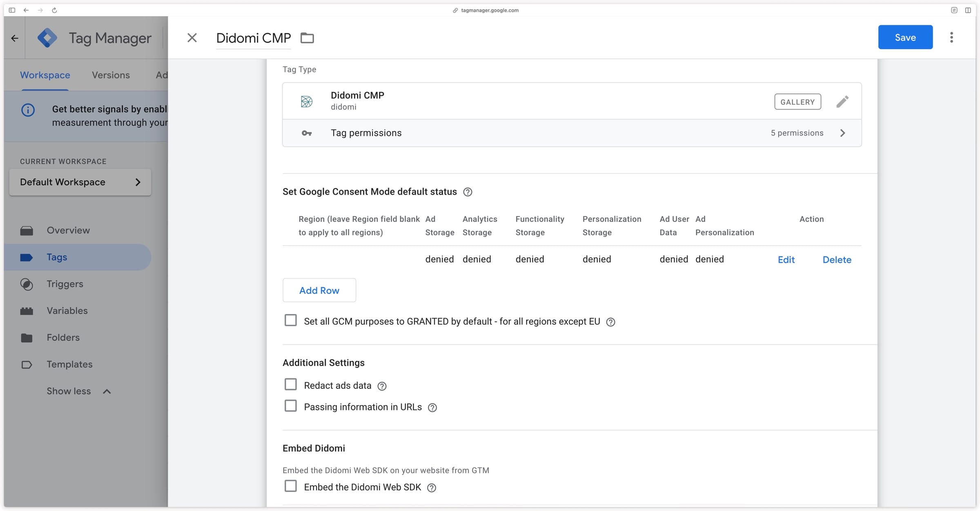The image size is (980, 511).
Task: Close the Didomi CMP tag editor
Action: 192,38
